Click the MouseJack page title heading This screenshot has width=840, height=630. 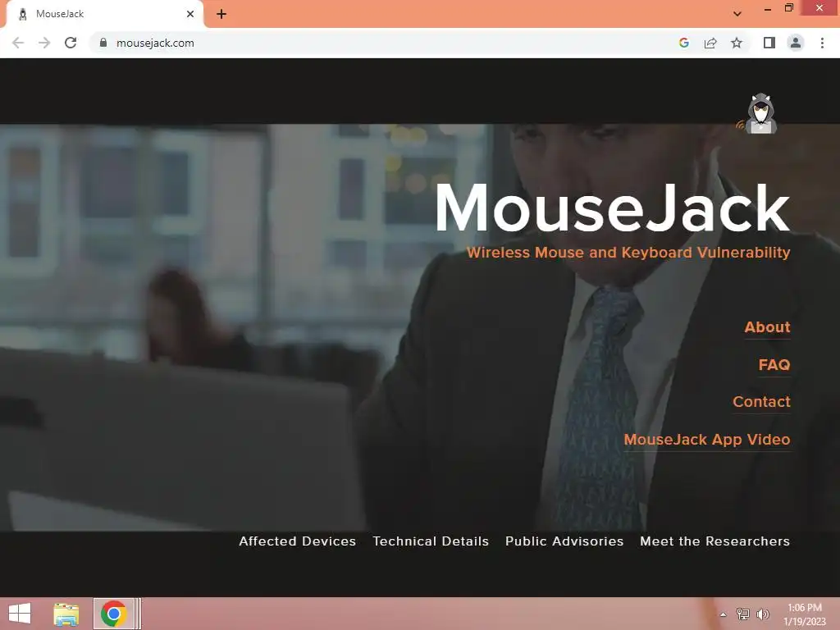coord(612,208)
